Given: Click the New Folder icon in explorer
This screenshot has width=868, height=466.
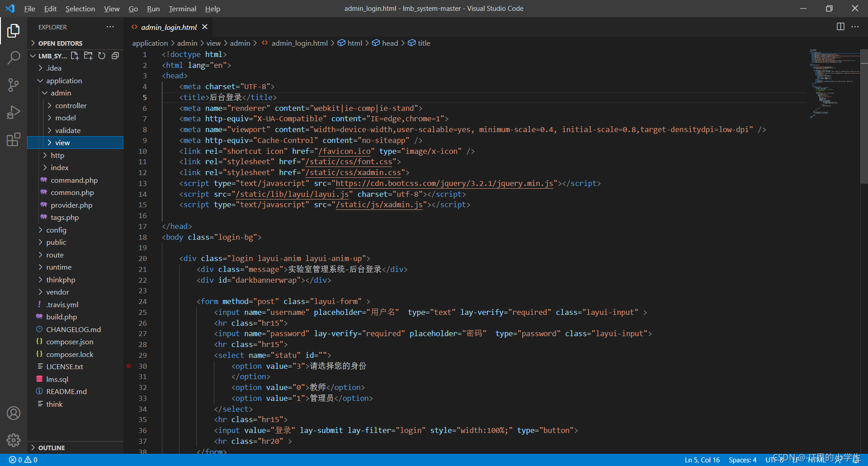Looking at the screenshot, I should pyautogui.click(x=88, y=56).
